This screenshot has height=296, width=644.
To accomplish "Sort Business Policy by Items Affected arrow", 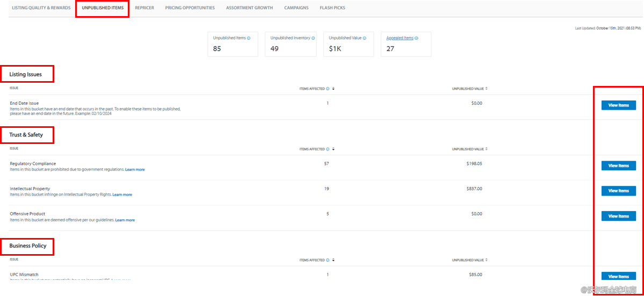I will tap(334, 260).
